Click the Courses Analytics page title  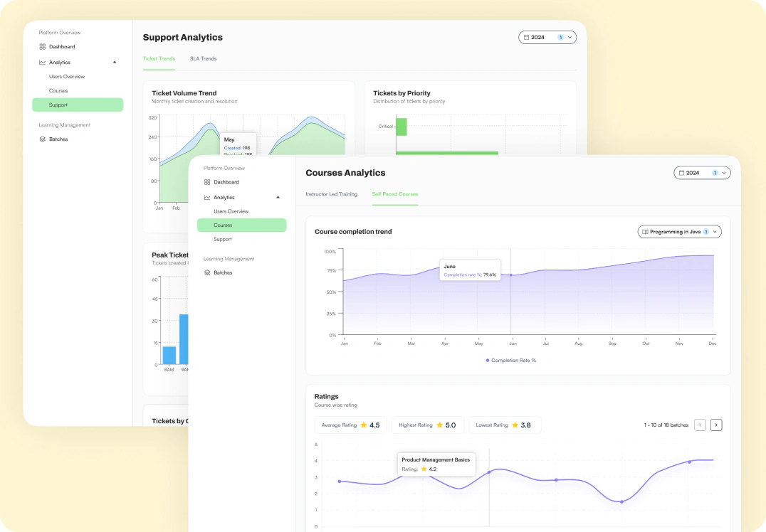(345, 173)
